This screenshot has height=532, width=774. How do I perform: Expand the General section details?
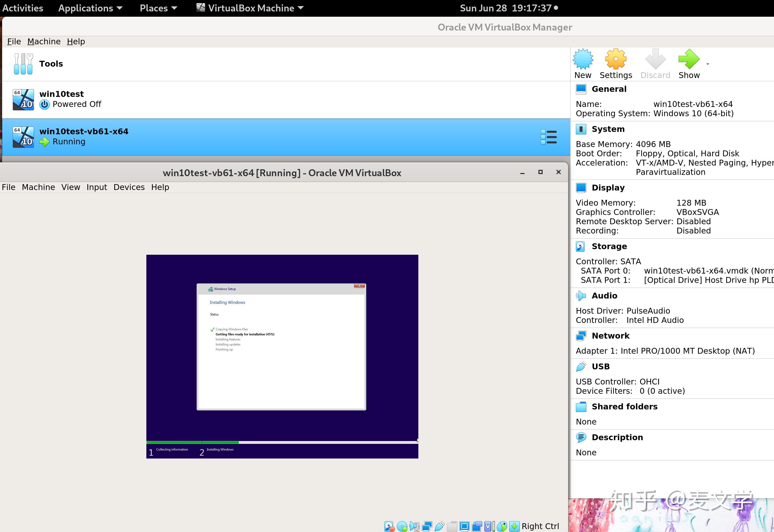(x=609, y=89)
